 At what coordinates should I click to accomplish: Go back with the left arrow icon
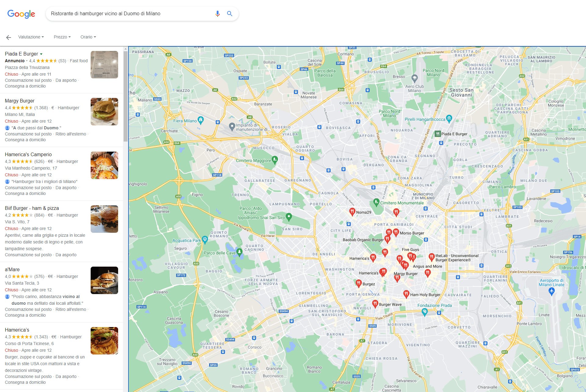(x=9, y=37)
